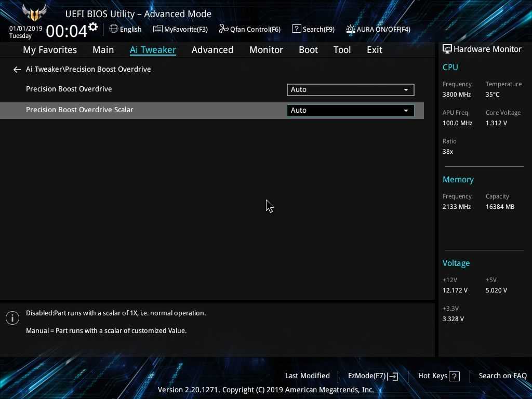Switch to the Advanced tab
Screen dimensions: 532x399
[x=212, y=50]
